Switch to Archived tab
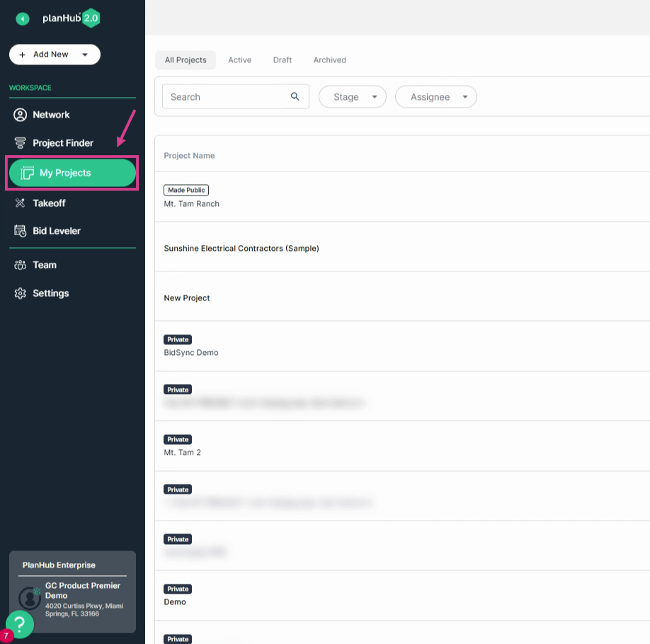This screenshot has width=650, height=644. [329, 60]
